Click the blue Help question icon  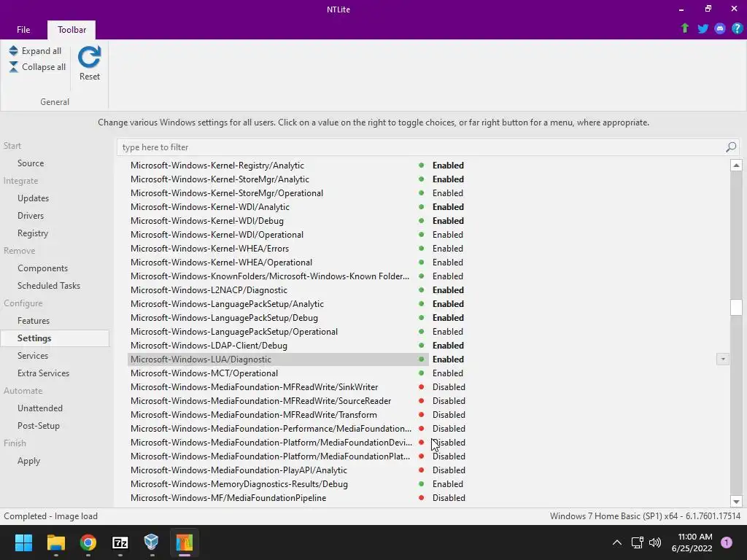[737, 28]
